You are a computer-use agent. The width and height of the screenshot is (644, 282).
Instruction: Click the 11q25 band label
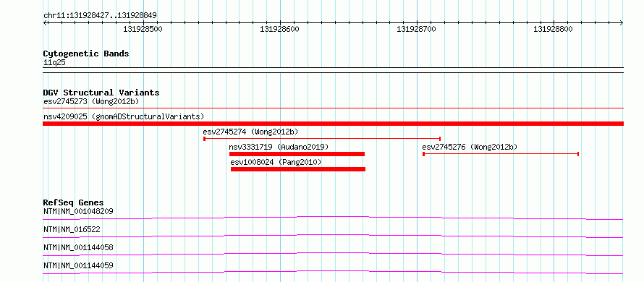[x=54, y=63]
